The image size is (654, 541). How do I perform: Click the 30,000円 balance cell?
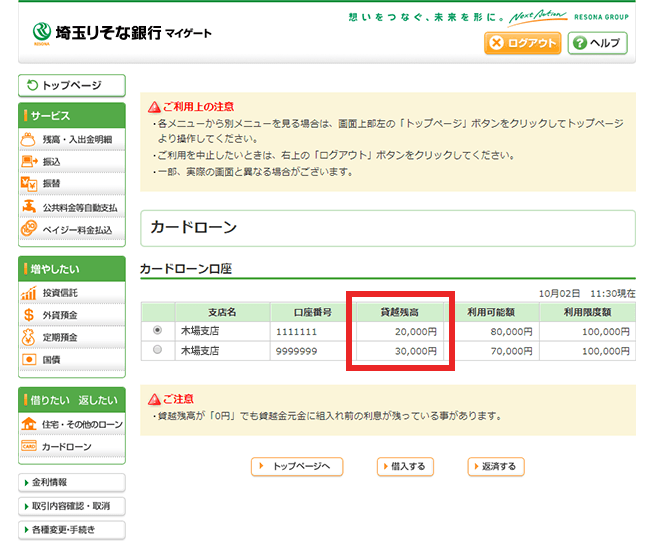(400, 351)
